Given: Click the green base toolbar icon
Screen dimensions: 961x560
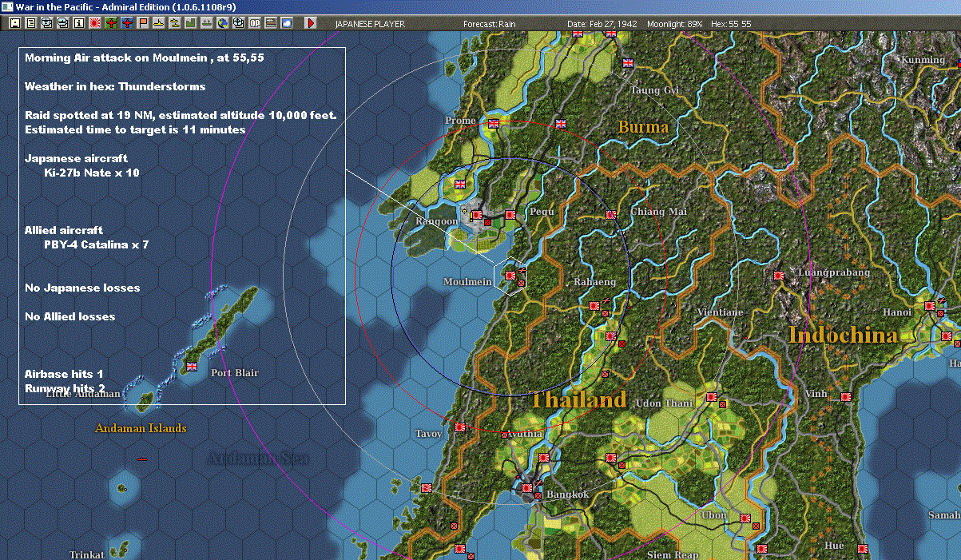Looking at the screenshot, I should coord(190,23).
